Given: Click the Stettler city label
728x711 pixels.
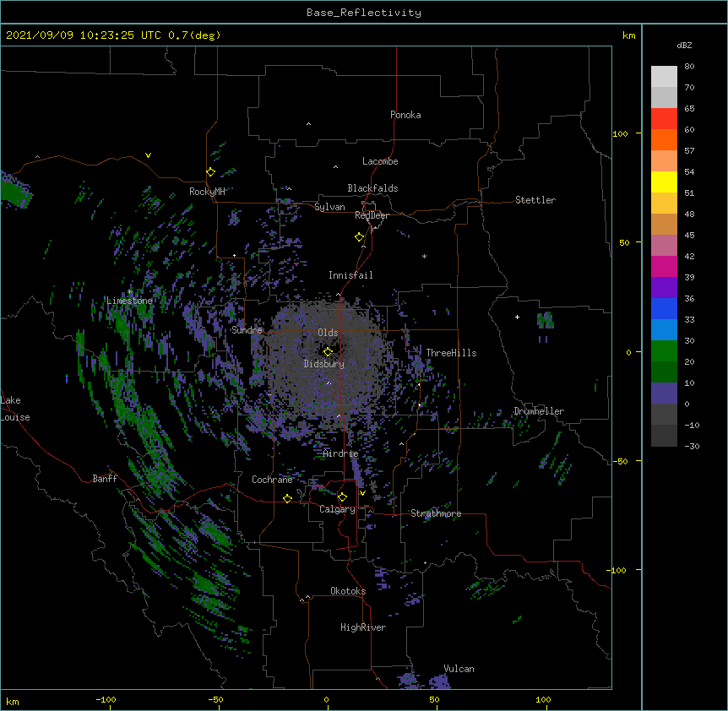Looking at the screenshot, I should 535,200.
